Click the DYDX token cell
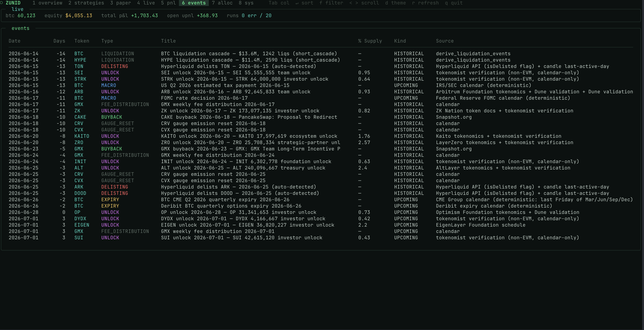 click(x=80, y=219)
